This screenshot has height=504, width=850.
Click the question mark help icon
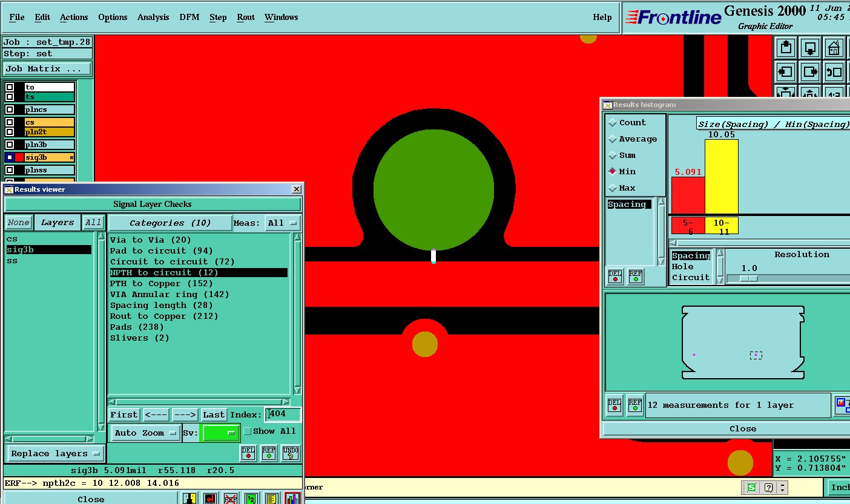pos(768,487)
